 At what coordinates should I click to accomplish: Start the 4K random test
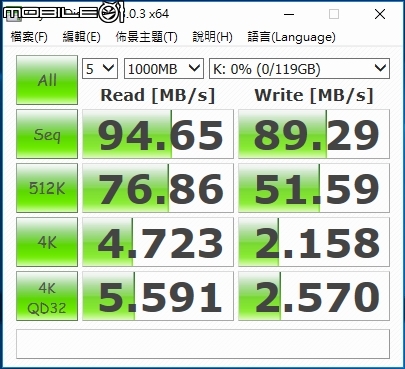click(x=47, y=242)
